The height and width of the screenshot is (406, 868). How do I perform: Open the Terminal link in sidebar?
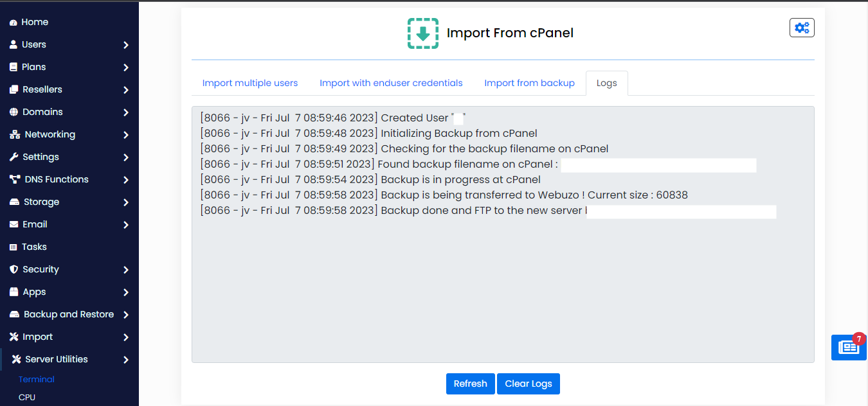37,380
